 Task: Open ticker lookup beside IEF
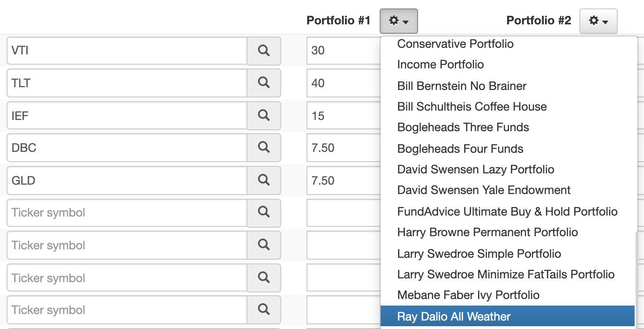click(x=264, y=115)
